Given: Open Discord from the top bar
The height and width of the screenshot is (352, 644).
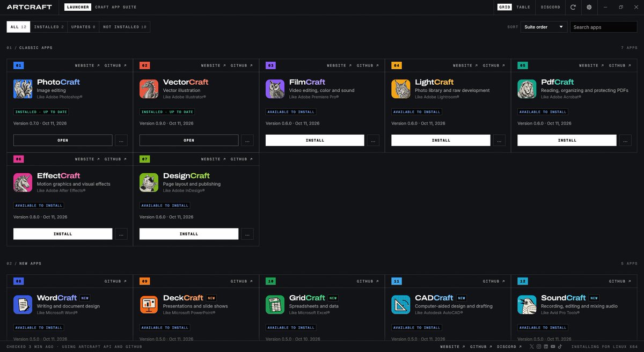Looking at the screenshot, I should pyautogui.click(x=551, y=7).
